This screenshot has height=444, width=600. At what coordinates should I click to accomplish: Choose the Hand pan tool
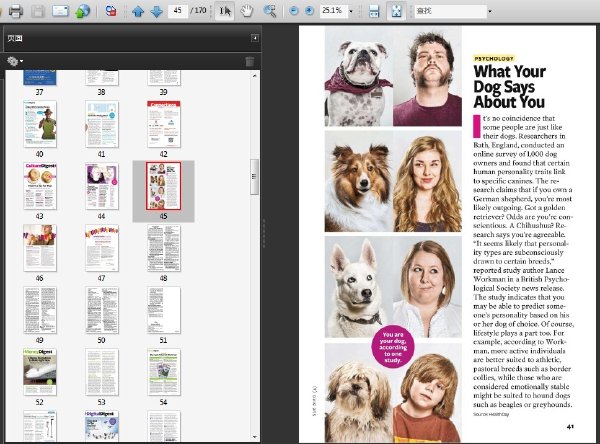click(x=247, y=11)
